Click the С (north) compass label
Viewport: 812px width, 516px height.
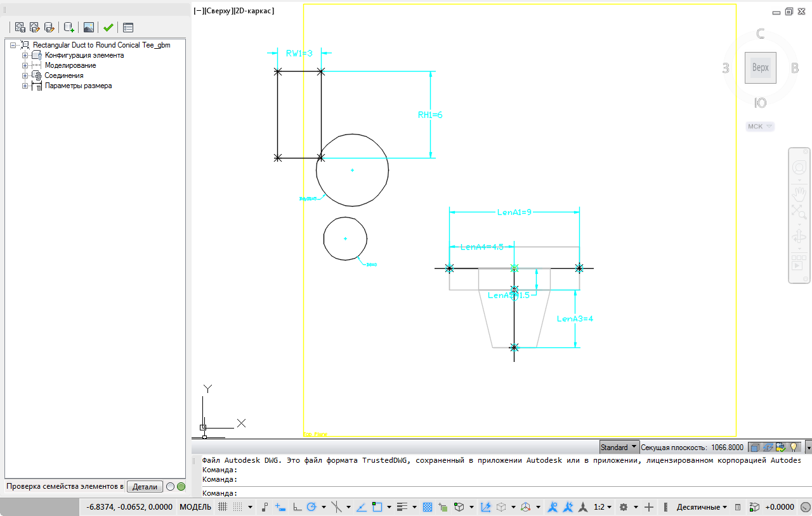coord(761,34)
